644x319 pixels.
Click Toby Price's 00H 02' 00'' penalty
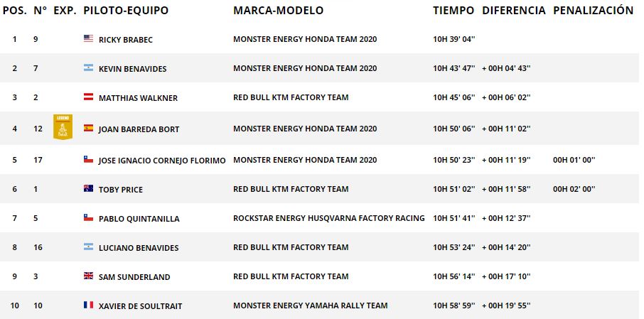coord(574,189)
